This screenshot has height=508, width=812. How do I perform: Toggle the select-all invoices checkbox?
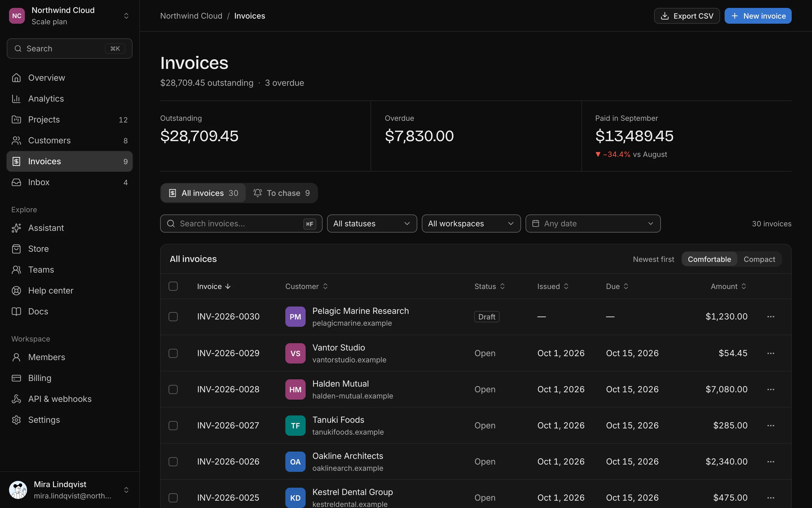point(173,286)
